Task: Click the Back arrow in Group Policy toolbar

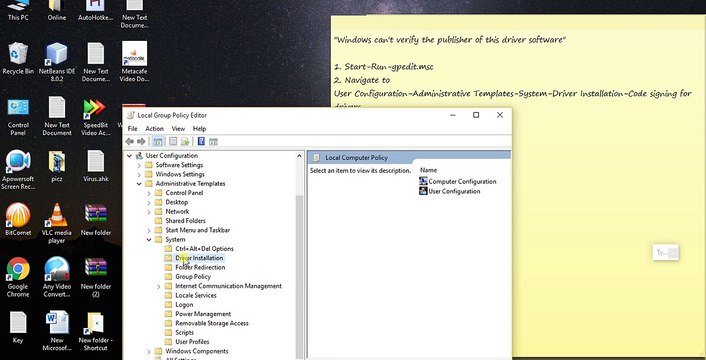Action: (130, 142)
